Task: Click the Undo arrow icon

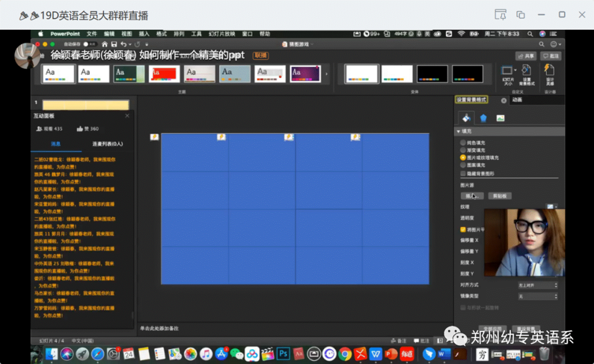Action: tap(124, 44)
